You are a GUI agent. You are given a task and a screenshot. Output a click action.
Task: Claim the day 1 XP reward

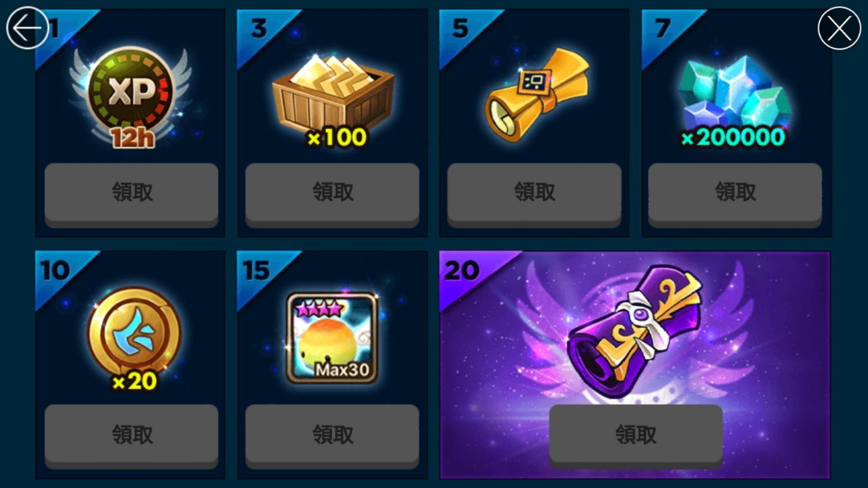click(131, 193)
